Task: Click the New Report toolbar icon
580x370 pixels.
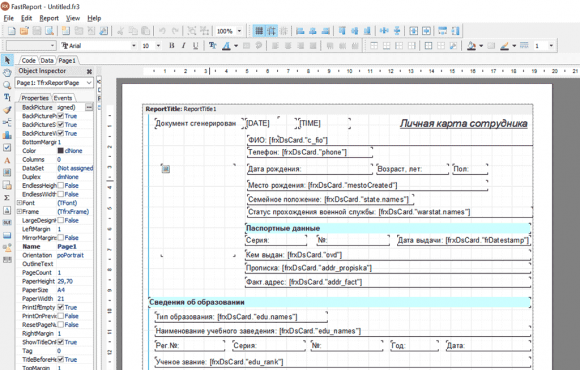Action: [11, 31]
